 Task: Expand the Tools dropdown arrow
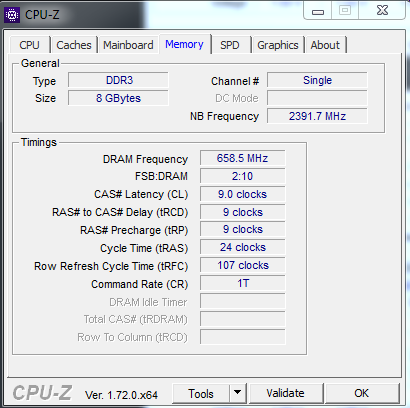(x=238, y=394)
